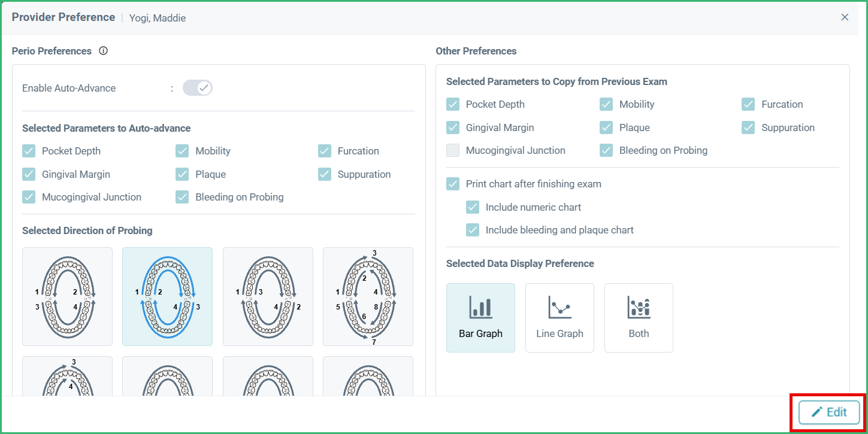Image resolution: width=868 pixels, height=434 pixels.
Task: Click the info icon beside Perio Preferences
Action: (x=103, y=50)
